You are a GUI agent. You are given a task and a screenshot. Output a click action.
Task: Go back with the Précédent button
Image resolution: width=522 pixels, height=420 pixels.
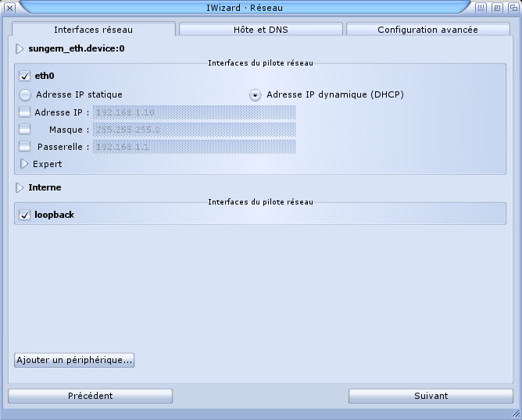tap(90, 396)
